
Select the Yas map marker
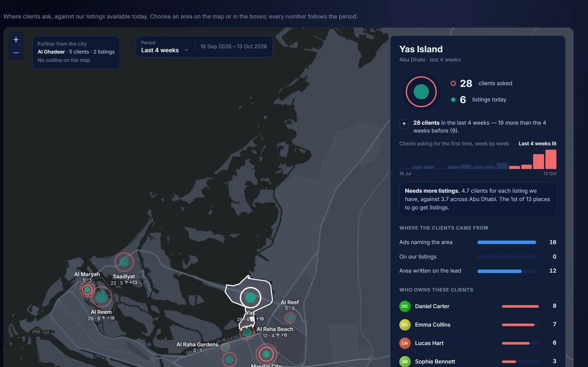[x=250, y=298]
